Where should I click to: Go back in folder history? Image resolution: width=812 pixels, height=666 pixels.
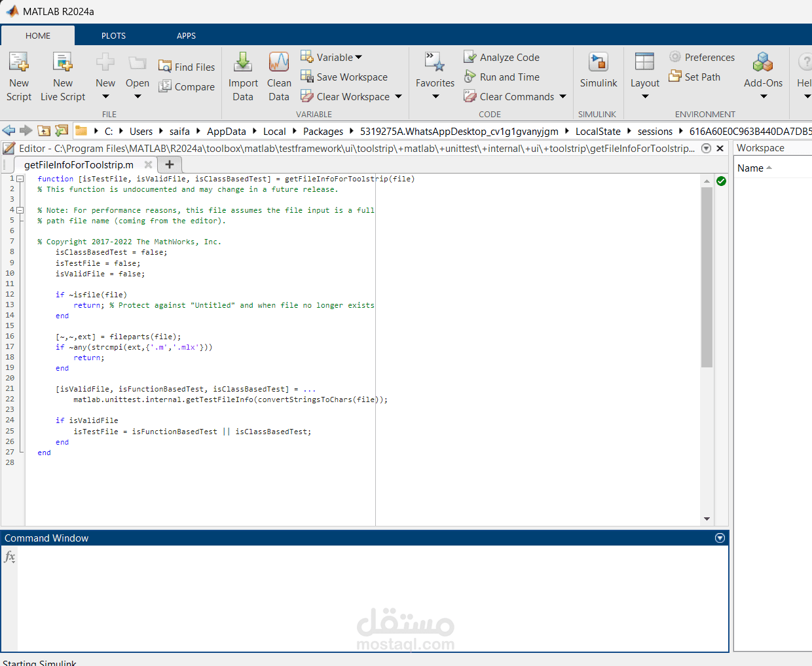tap(9, 130)
